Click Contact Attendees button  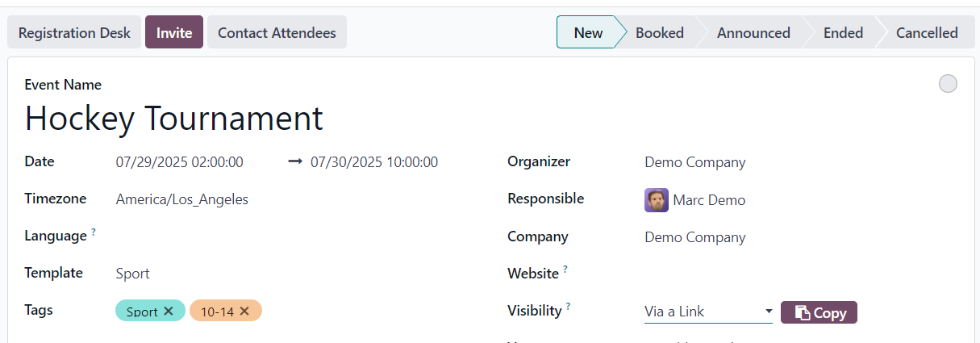coord(277,33)
